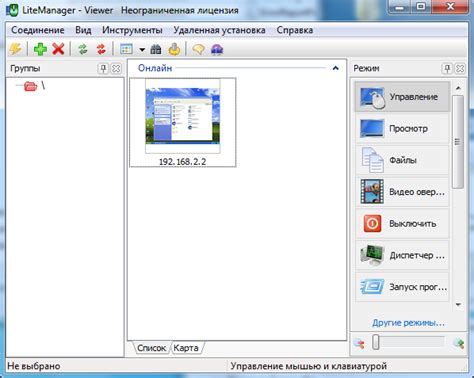Select the Файлы file transfer mode

[402, 160]
